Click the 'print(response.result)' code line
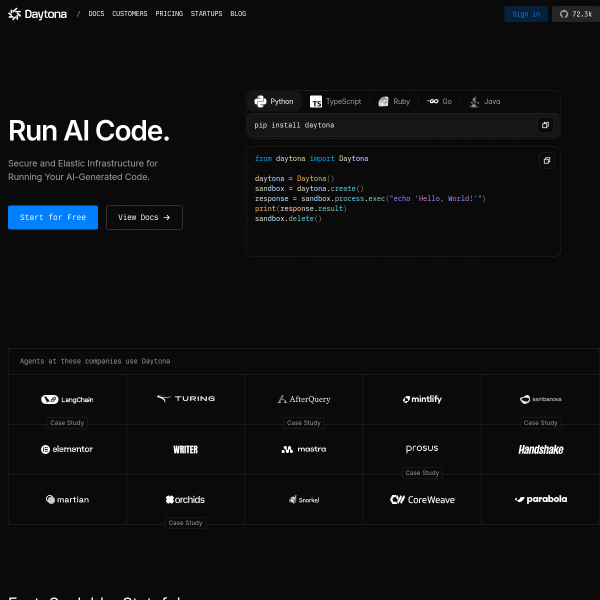 [301, 209]
